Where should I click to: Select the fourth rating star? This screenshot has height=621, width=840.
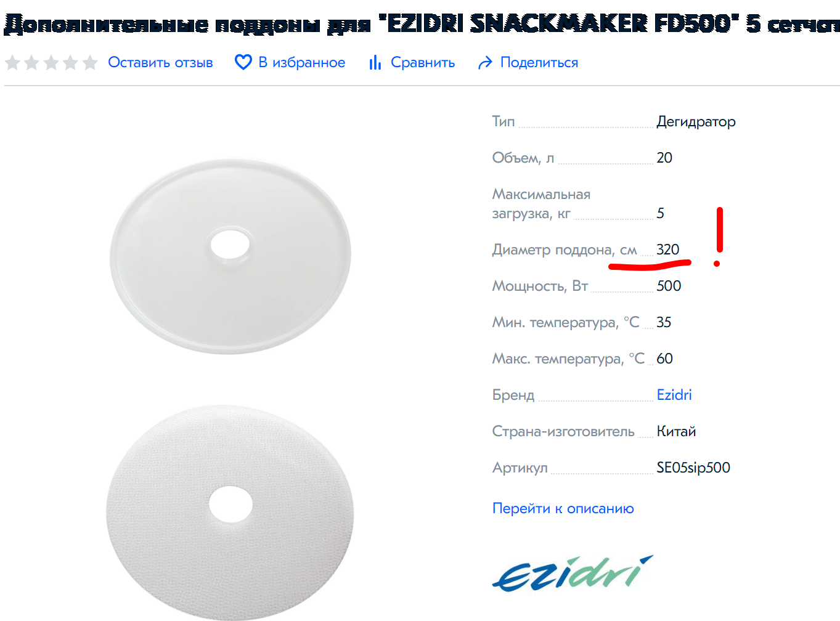click(71, 62)
